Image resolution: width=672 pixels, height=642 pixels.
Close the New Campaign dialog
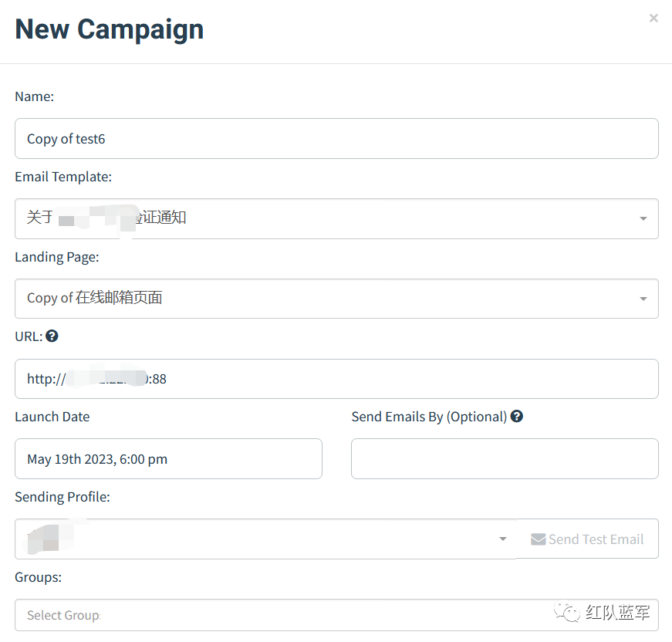[653, 18]
